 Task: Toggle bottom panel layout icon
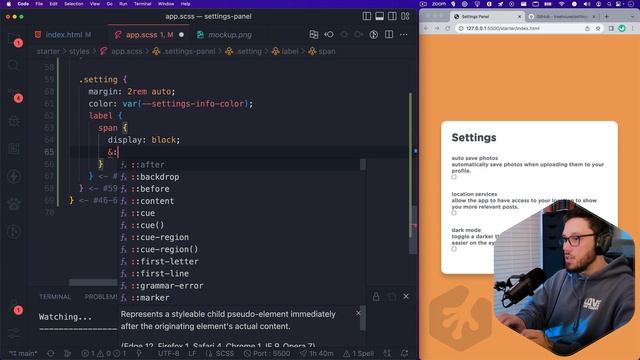click(379, 16)
